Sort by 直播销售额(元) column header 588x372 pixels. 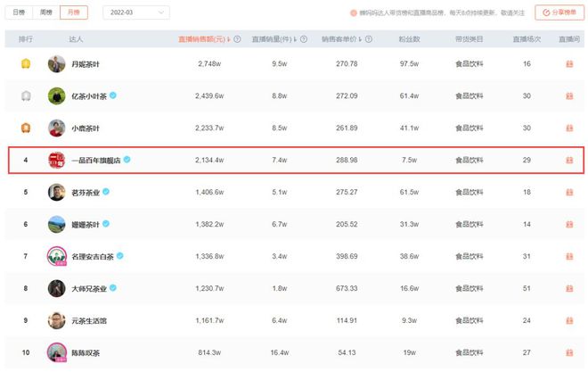(x=204, y=39)
